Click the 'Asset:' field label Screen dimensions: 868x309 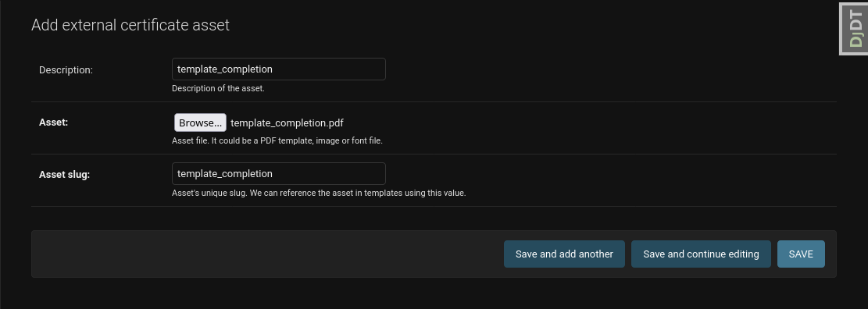54,123
